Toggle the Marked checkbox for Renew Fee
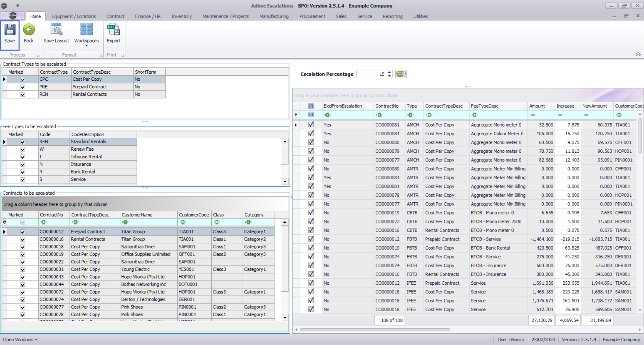Viewport: 644px width, 345px height. point(23,149)
